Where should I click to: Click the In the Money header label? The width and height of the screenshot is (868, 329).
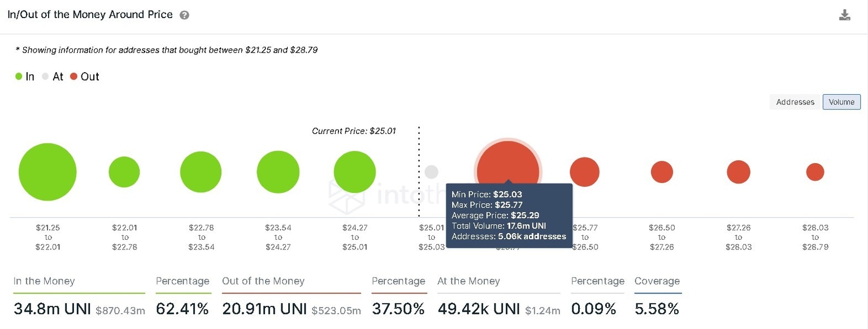[x=44, y=281]
